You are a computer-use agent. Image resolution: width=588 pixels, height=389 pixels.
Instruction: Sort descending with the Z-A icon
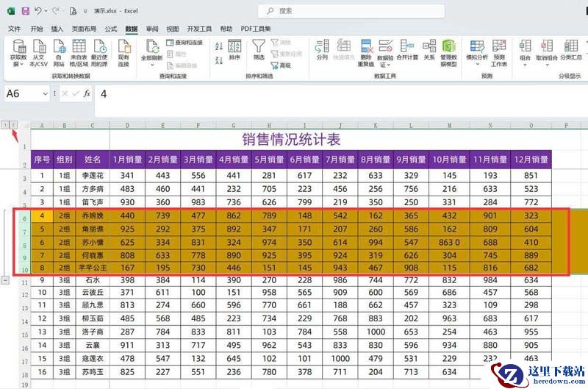[219, 60]
